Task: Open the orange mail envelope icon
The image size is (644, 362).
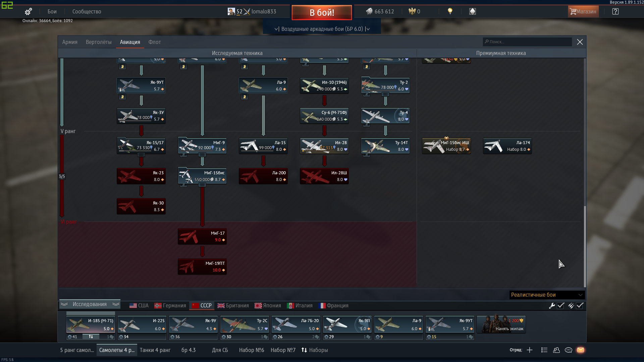Action: pos(581,350)
